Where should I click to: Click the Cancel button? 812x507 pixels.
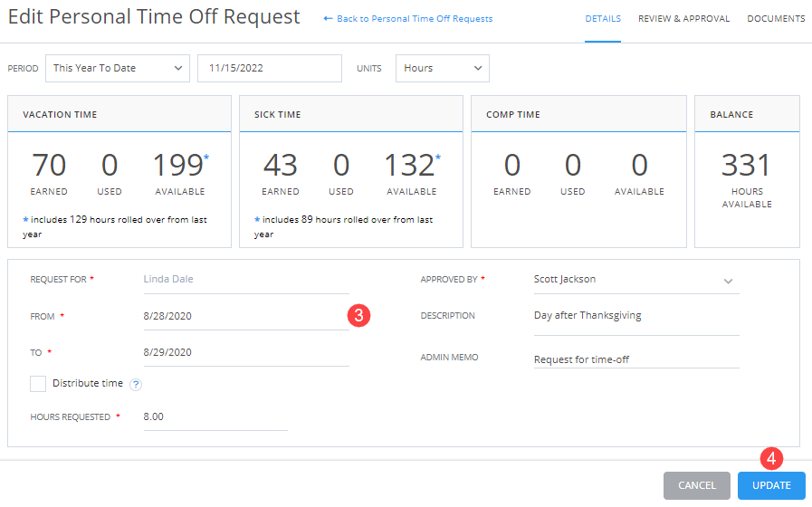[696, 486]
